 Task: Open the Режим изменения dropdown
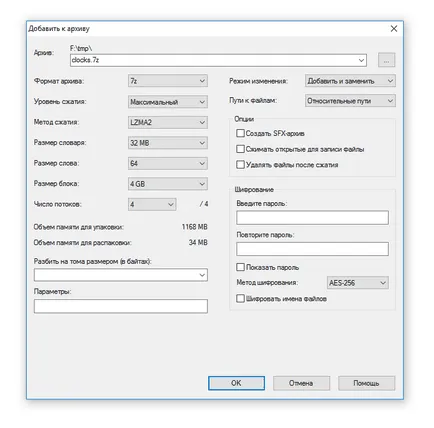tap(350, 81)
